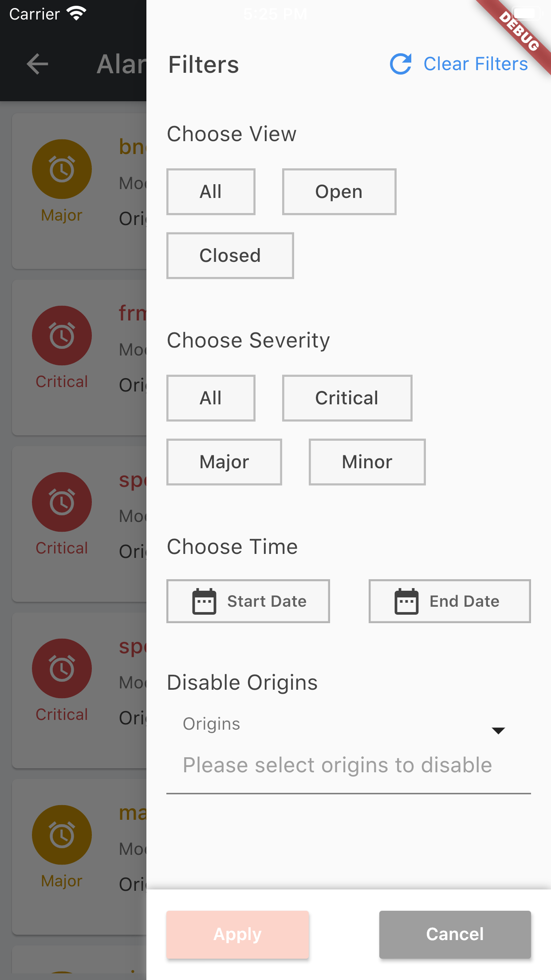The width and height of the screenshot is (551, 980).
Task: Select Major severity filter
Action: coord(224,462)
